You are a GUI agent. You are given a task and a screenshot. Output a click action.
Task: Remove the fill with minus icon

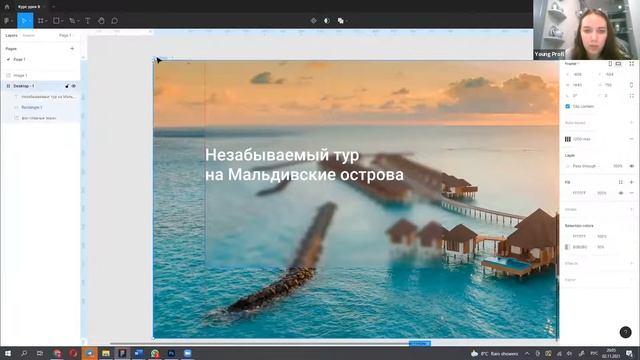click(x=631, y=193)
